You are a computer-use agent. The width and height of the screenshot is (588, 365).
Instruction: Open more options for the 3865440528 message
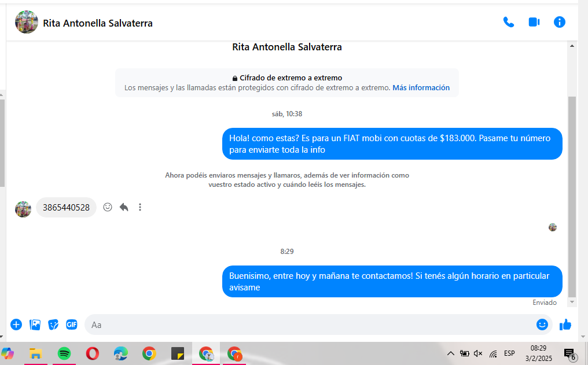tap(140, 207)
